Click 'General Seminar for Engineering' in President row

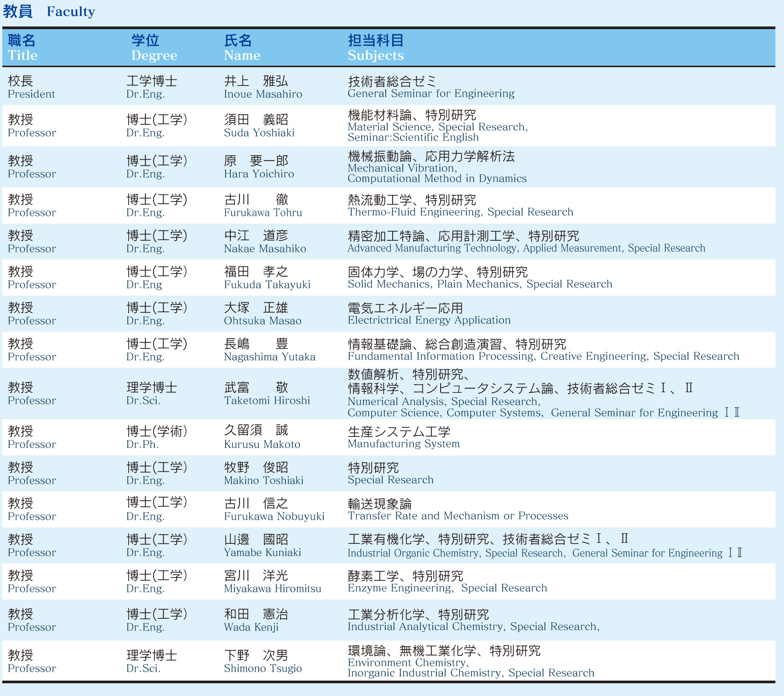pos(431,93)
